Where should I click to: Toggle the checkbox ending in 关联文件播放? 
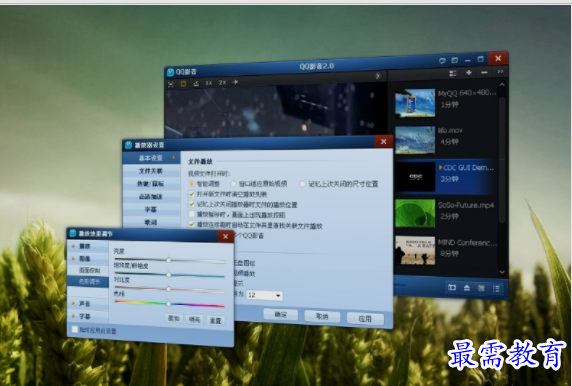[192, 224]
